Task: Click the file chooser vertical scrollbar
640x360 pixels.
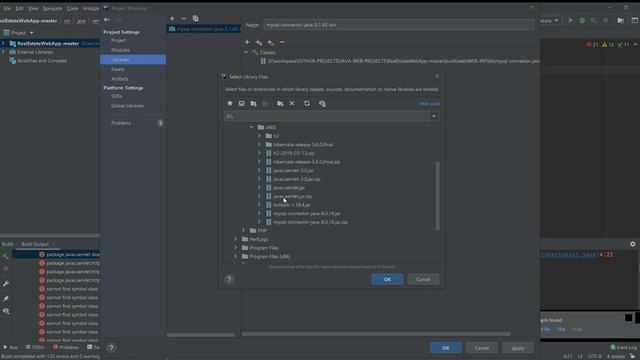Action: pyautogui.click(x=438, y=196)
